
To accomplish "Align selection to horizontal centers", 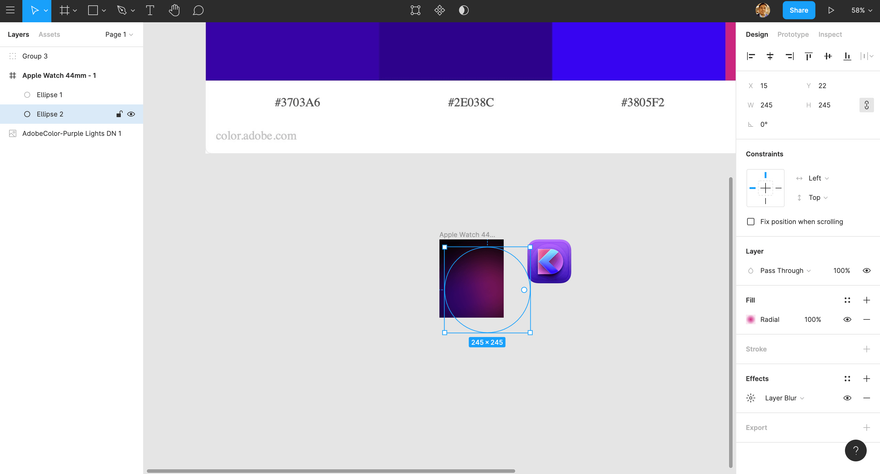I will (x=770, y=56).
